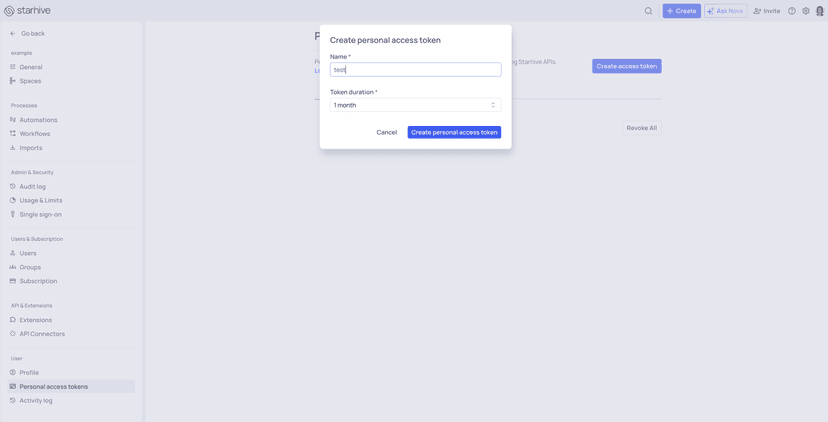Screen dimensions: 828x422
Task: Click the Token duration stepper arrows
Action: pos(493,105)
